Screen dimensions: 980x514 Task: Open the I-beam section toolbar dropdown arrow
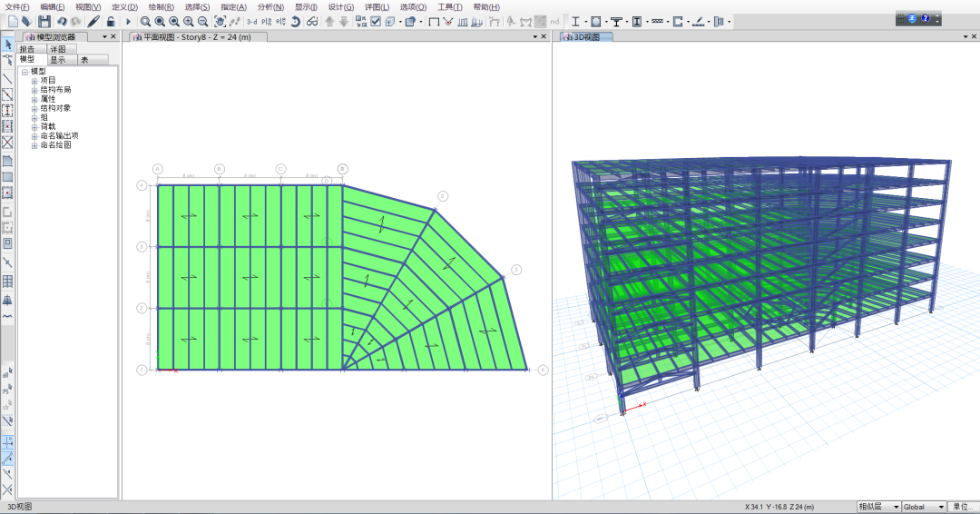[x=585, y=22]
